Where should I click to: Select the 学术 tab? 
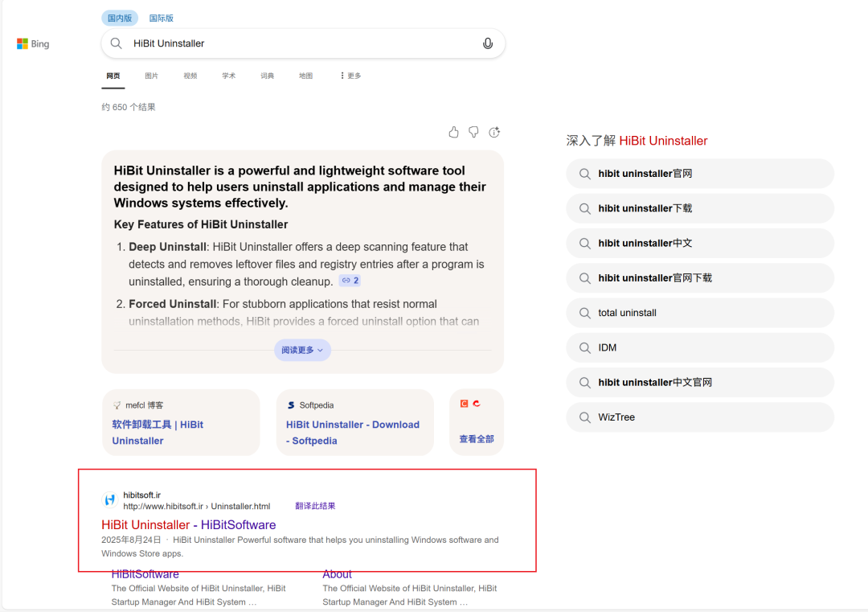click(228, 76)
